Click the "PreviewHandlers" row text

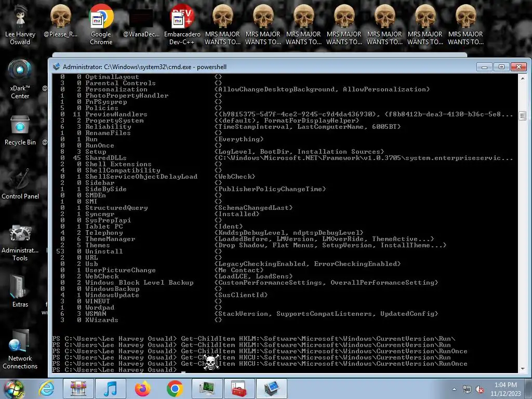tap(116, 114)
